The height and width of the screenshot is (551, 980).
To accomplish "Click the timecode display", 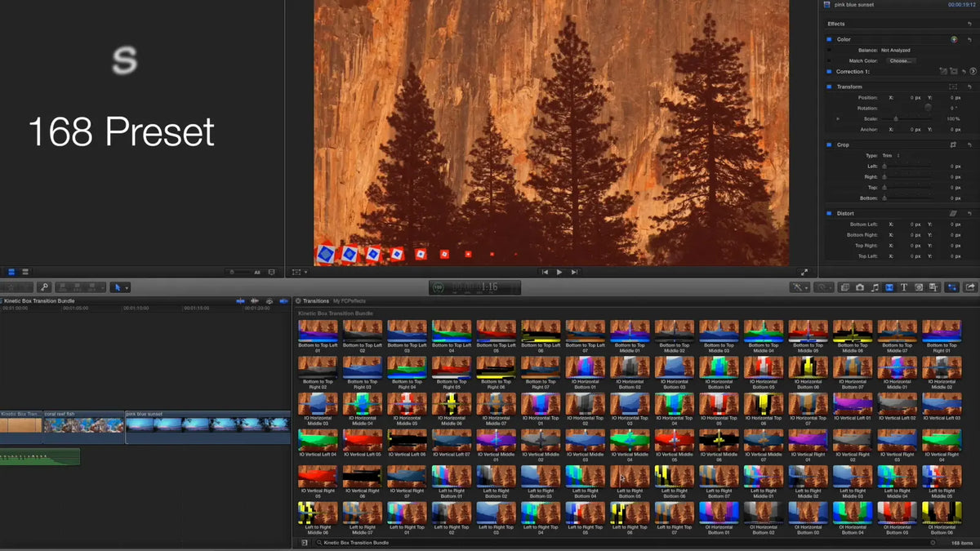I will [x=475, y=287].
